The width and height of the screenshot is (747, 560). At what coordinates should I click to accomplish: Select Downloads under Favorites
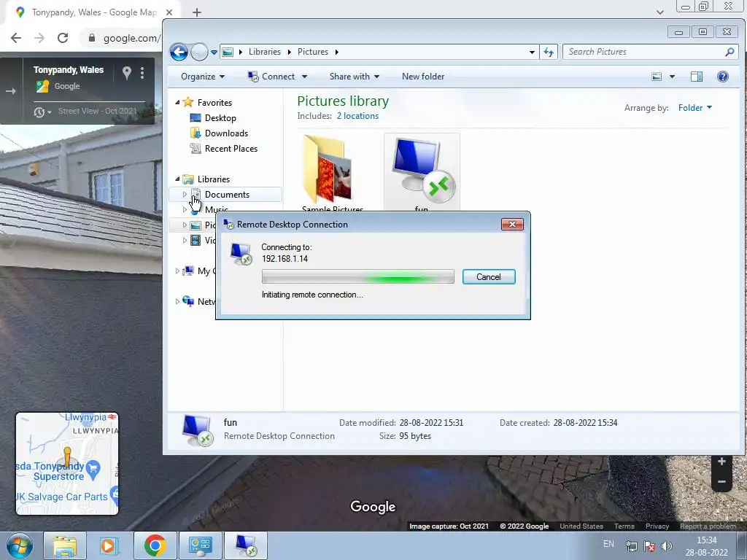pyautogui.click(x=226, y=133)
